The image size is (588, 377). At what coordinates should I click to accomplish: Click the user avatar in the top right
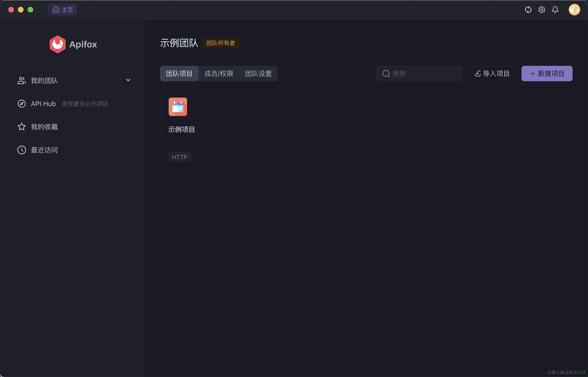(574, 10)
